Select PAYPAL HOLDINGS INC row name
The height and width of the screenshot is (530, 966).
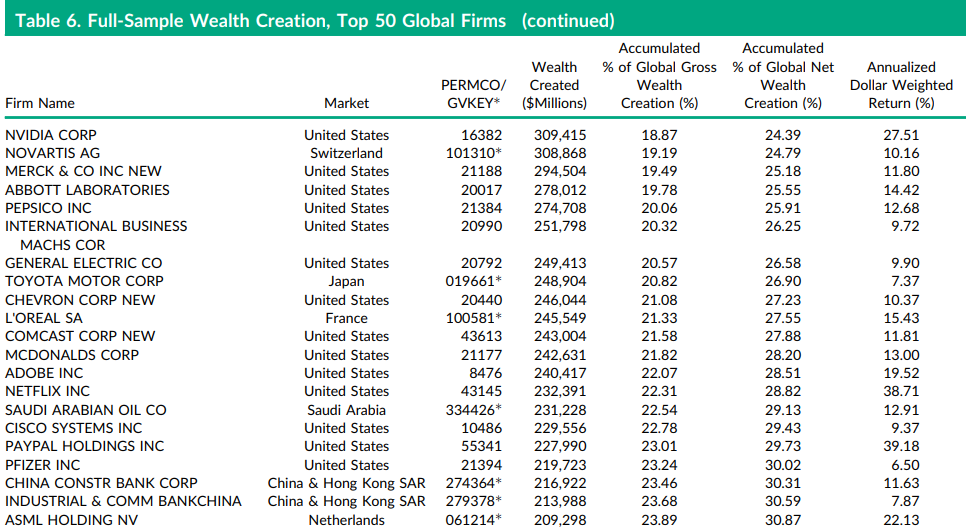pos(84,446)
